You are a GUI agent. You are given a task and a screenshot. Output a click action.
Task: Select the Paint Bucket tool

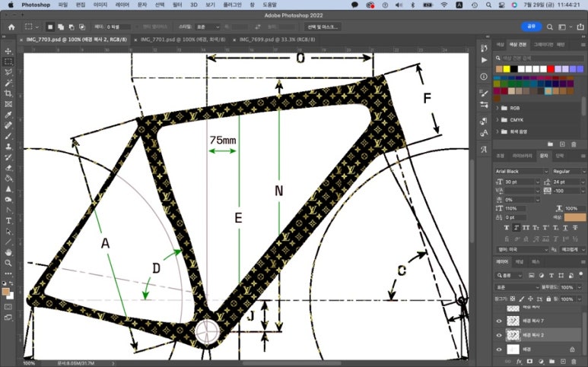pyautogui.click(x=8, y=179)
